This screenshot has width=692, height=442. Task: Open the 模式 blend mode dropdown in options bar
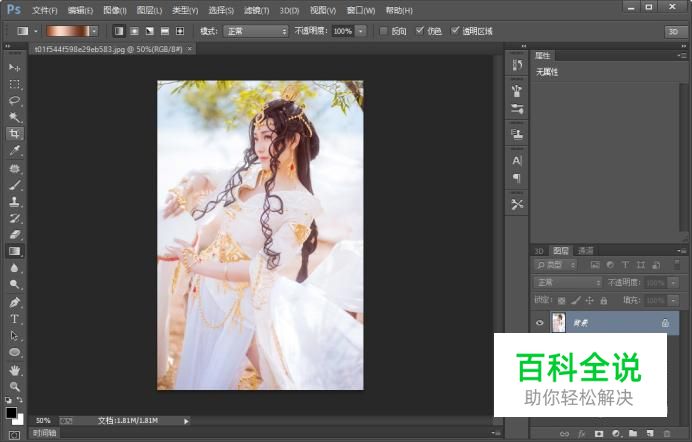[x=256, y=31]
